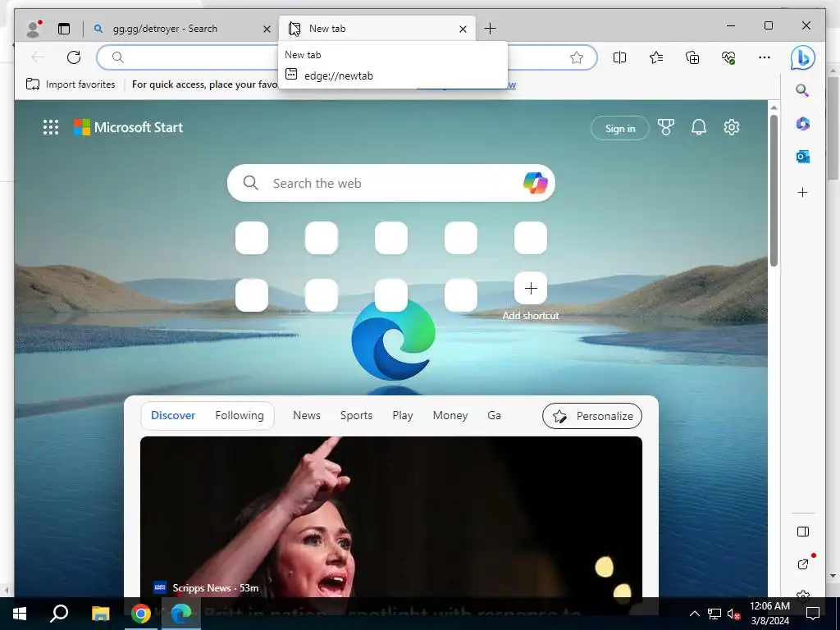Image resolution: width=840 pixels, height=630 pixels.
Task: Open Google Chrome from taskbar
Action: pyautogui.click(x=141, y=614)
